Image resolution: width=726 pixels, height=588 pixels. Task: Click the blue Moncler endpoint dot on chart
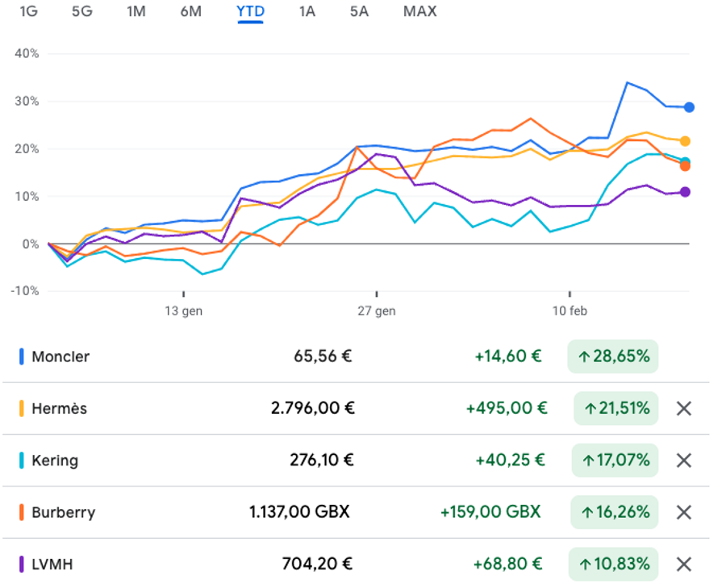(689, 107)
